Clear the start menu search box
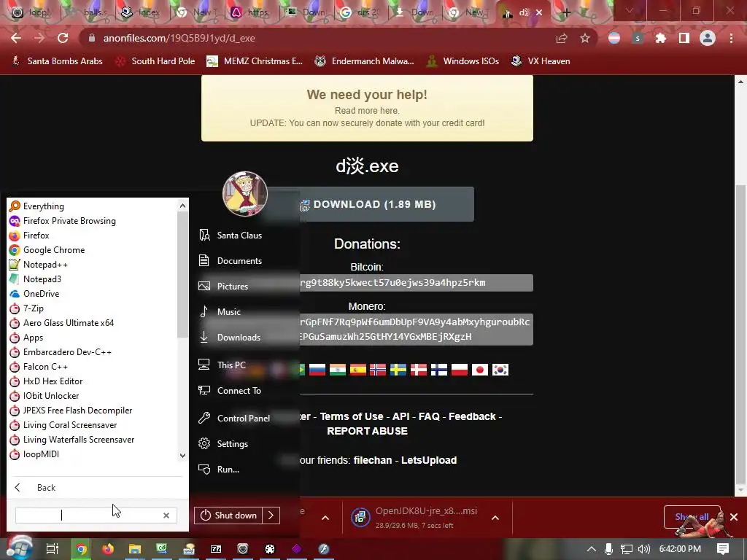Image resolution: width=747 pixels, height=560 pixels. [x=166, y=516]
